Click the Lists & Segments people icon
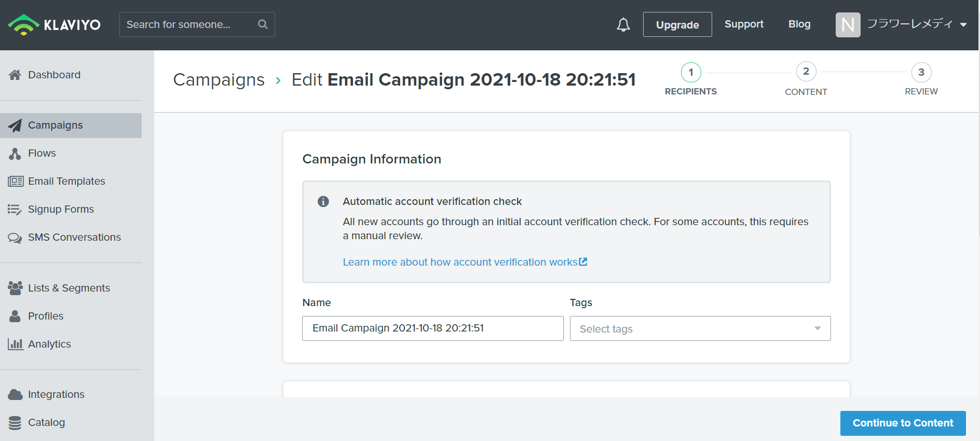The height and width of the screenshot is (441, 980). 15,288
